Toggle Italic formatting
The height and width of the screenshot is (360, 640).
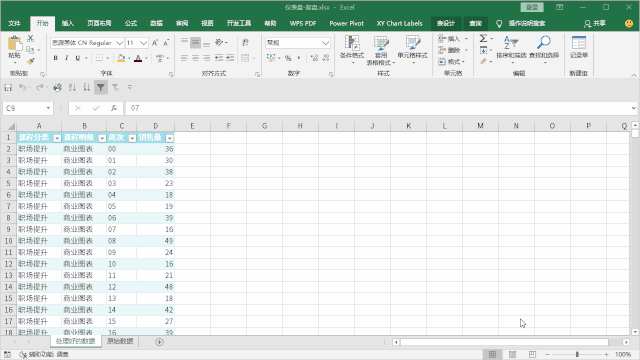67,58
